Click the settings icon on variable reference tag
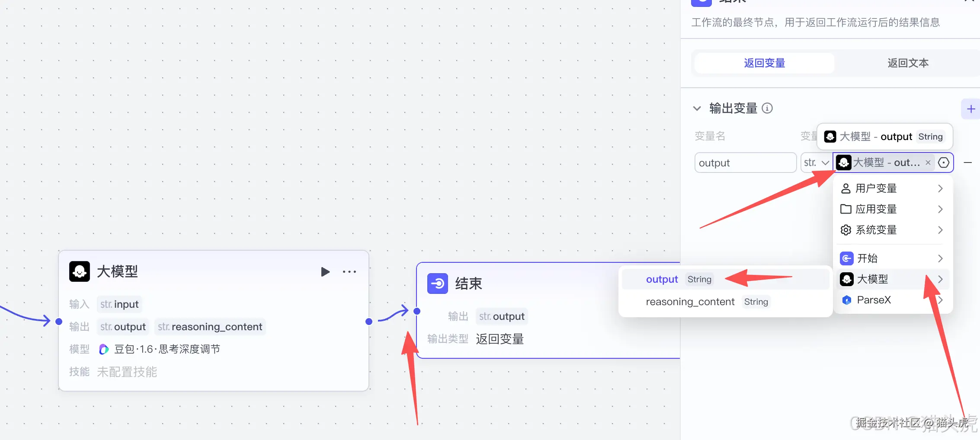 [944, 163]
